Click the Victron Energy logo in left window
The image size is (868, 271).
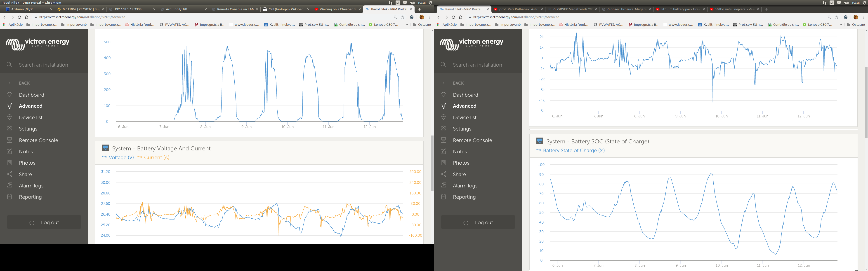point(37,44)
